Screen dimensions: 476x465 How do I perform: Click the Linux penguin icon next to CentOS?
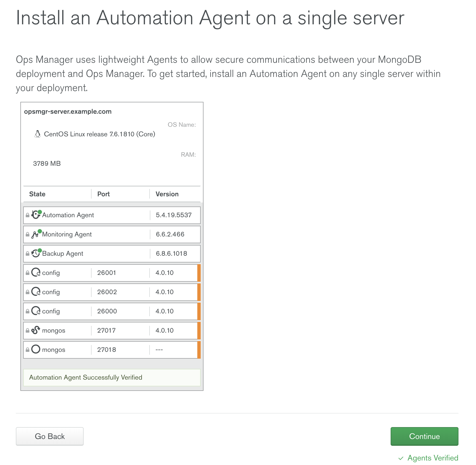tap(37, 134)
